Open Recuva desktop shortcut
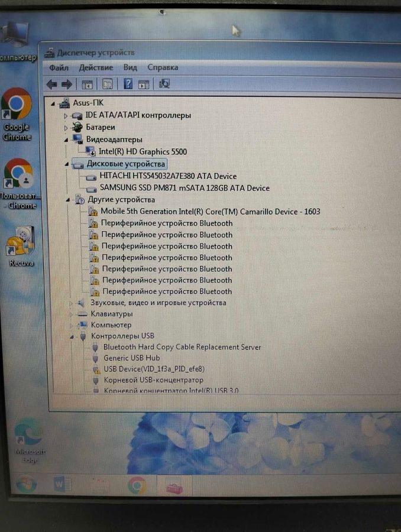Image resolution: width=401 pixels, height=532 pixels. [21, 246]
